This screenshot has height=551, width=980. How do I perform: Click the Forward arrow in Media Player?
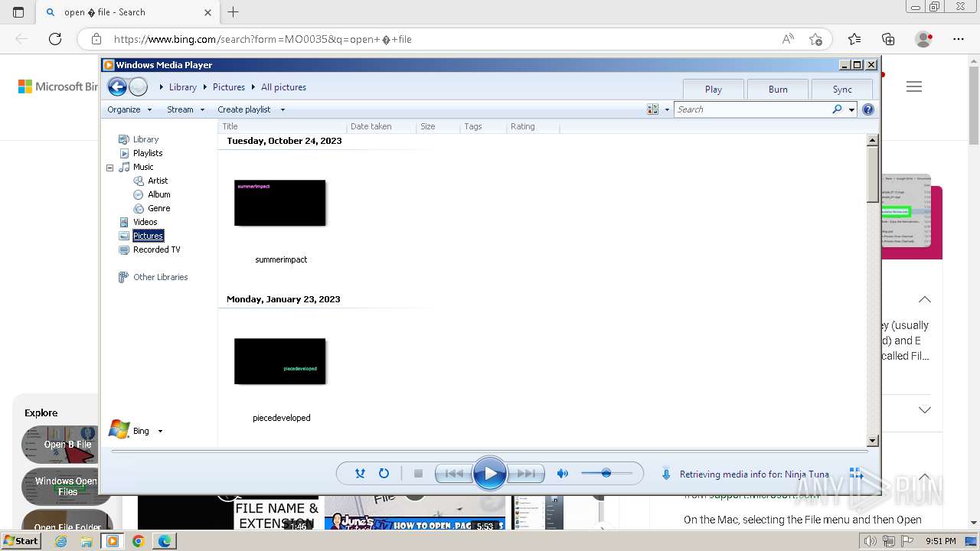tap(138, 86)
